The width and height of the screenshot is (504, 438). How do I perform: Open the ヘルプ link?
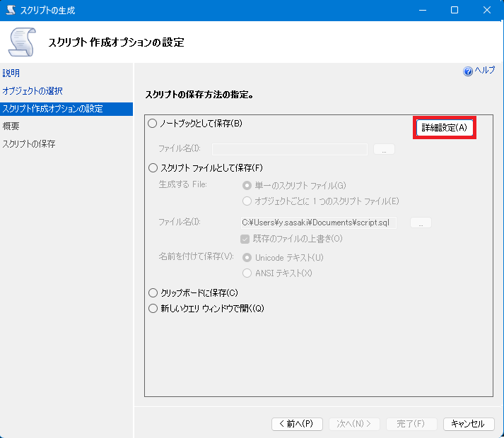pyautogui.click(x=485, y=70)
